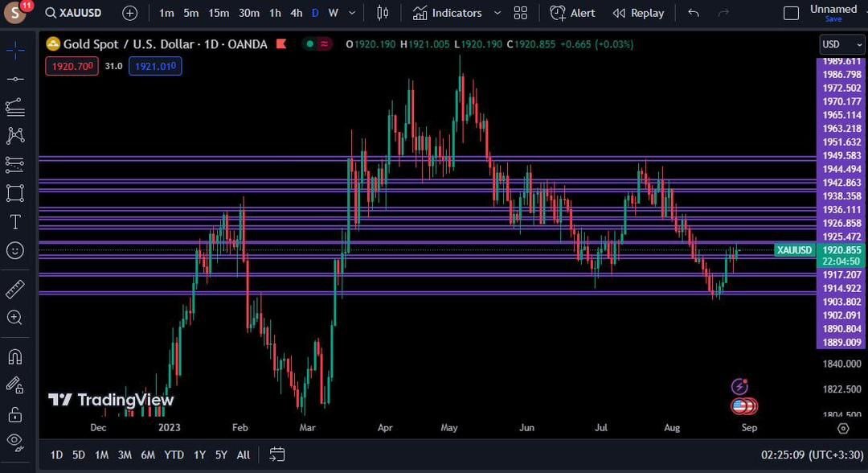This screenshot has height=473, width=868.
Task: Click the red sell price 1920.70
Action: 72,66
